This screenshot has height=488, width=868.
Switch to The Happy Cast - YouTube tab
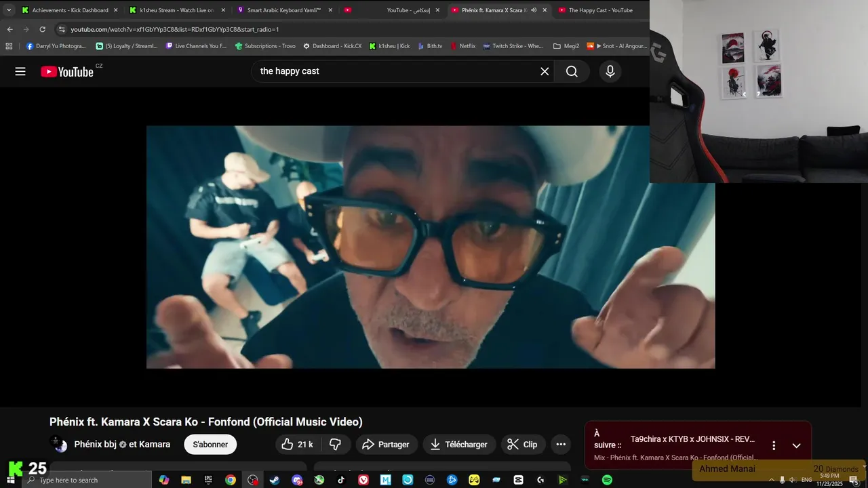click(600, 10)
